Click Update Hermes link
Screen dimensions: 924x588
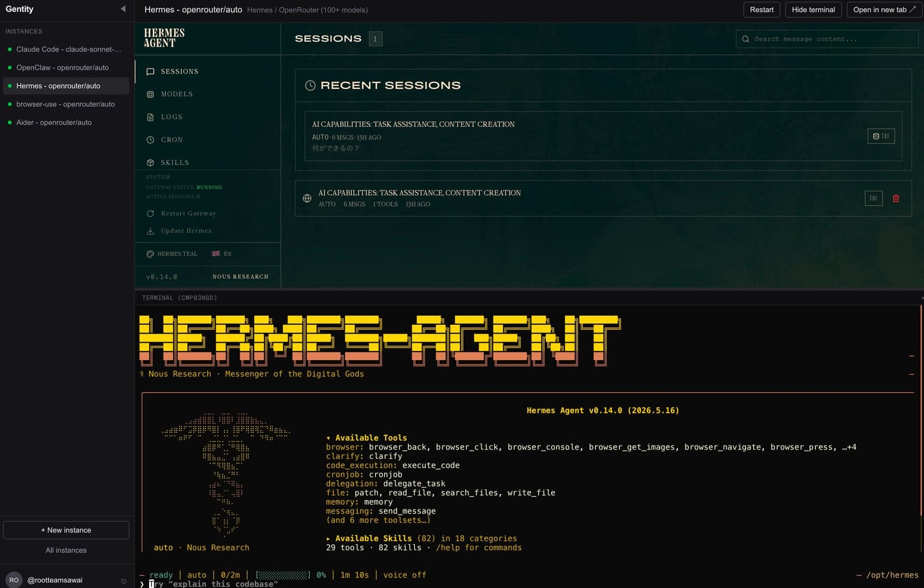click(x=186, y=231)
